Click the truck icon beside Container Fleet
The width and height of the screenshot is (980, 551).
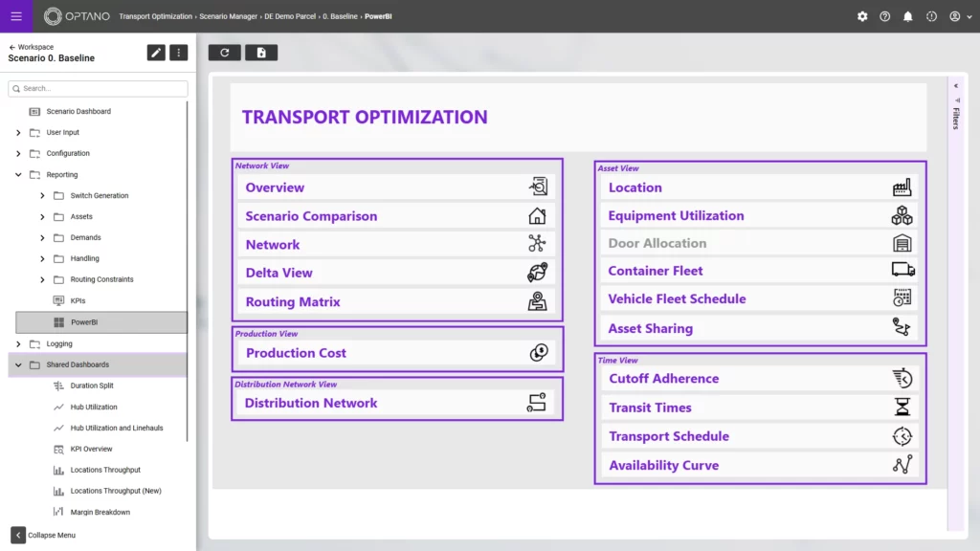click(x=902, y=271)
